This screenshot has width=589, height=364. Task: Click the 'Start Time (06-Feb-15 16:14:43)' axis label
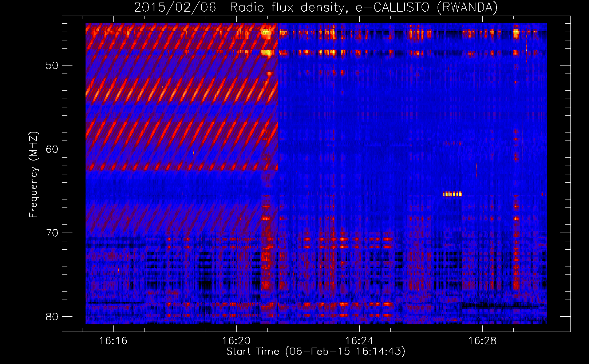point(316,352)
